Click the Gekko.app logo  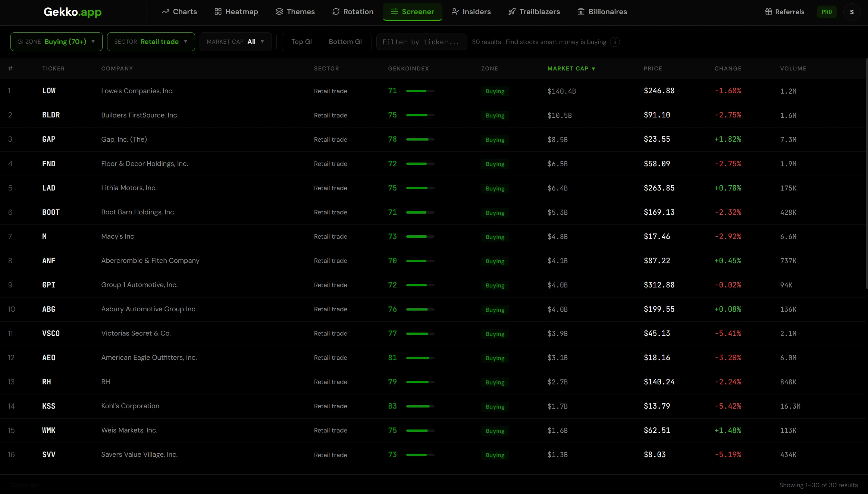(72, 12)
